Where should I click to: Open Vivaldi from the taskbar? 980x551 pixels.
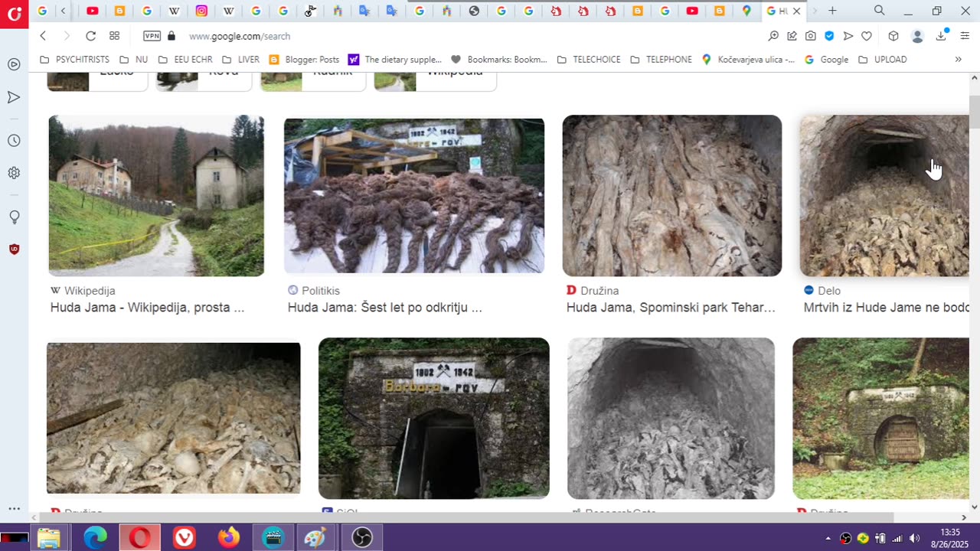click(x=184, y=538)
